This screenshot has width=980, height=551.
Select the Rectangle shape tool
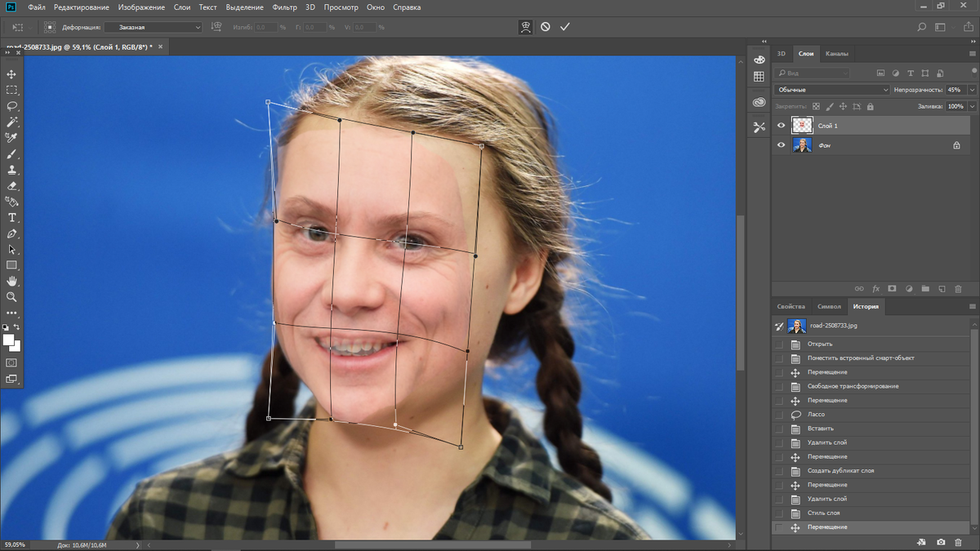(x=11, y=265)
